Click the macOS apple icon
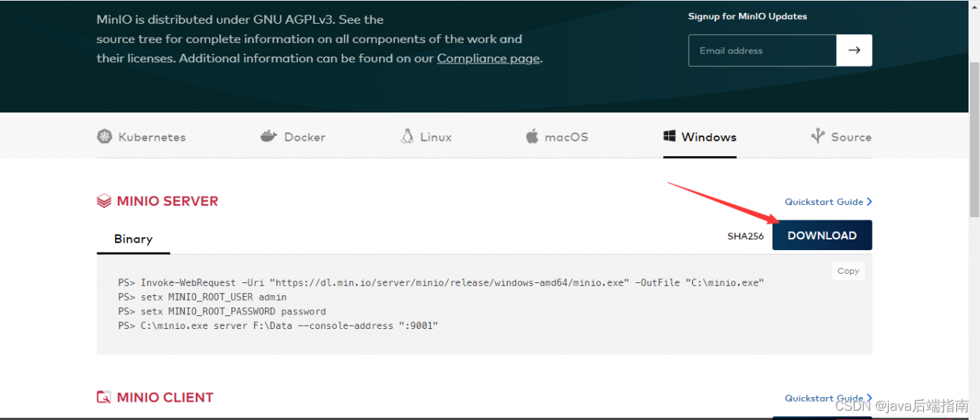The image size is (980, 420). (x=532, y=136)
